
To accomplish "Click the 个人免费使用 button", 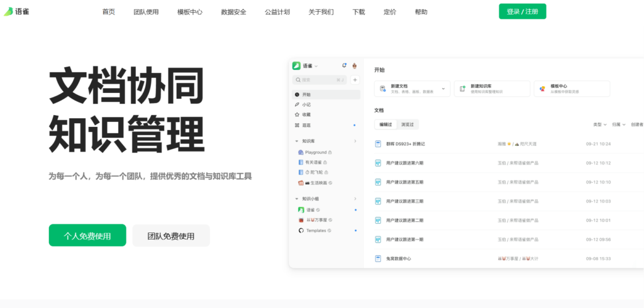I will click(87, 235).
